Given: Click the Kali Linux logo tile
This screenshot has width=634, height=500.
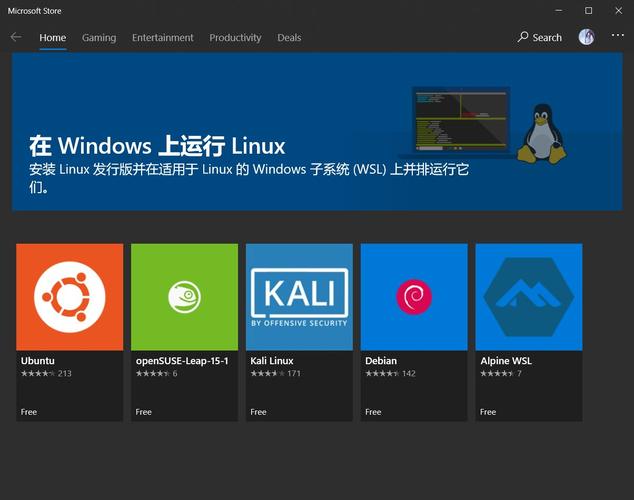Looking at the screenshot, I should [299, 297].
